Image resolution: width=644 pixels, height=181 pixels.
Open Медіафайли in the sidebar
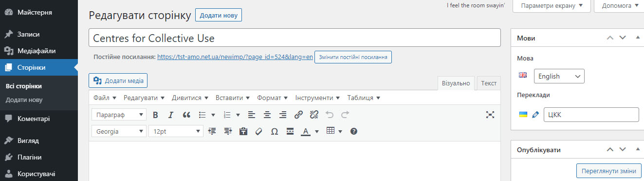(39, 51)
